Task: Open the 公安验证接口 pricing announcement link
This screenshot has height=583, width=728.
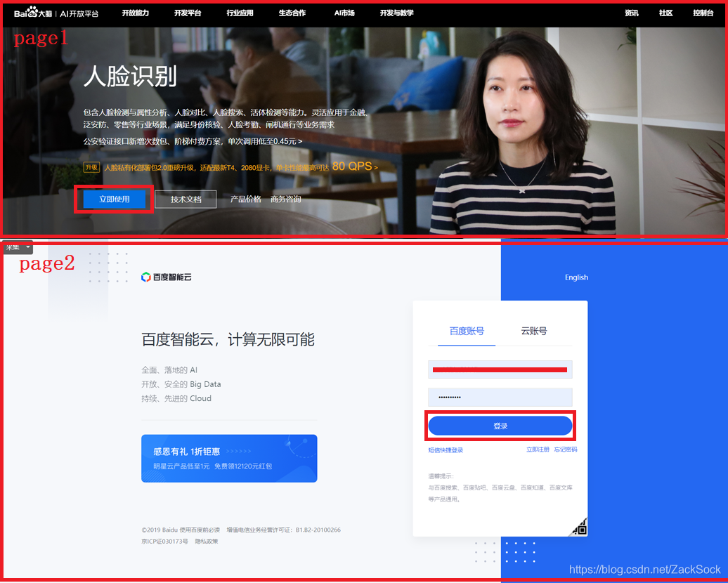Action: coord(193,141)
